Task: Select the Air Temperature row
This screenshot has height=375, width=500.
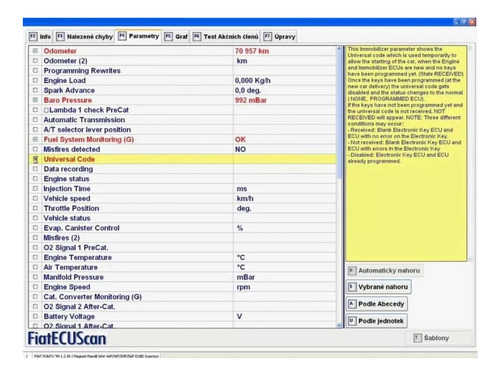Action: (x=183, y=267)
